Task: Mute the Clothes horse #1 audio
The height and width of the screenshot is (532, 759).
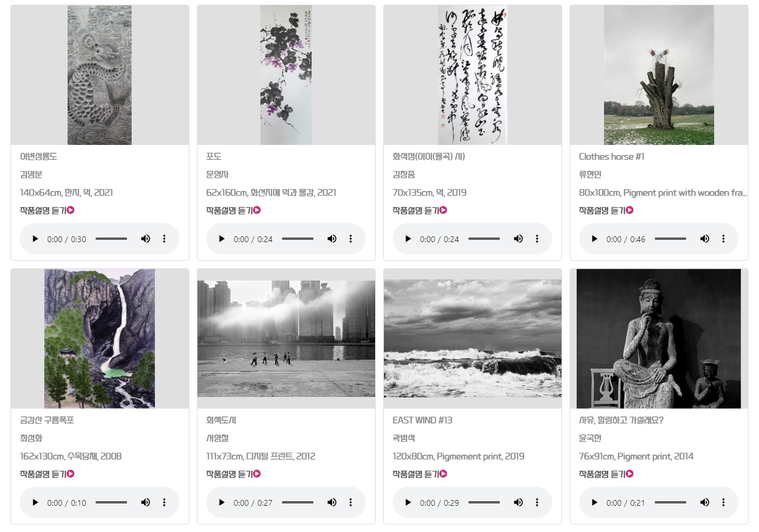Action: [x=705, y=239]
